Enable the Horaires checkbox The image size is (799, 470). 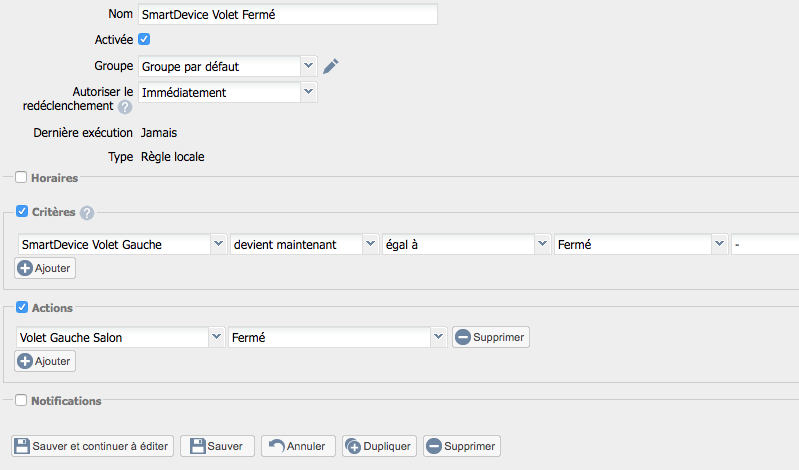tap(21, 177)
